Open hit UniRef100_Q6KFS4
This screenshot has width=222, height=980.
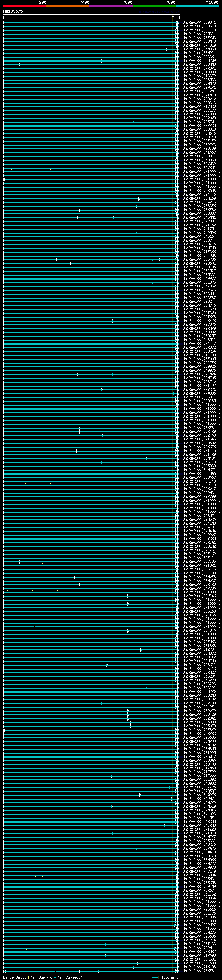click(199, 971)
